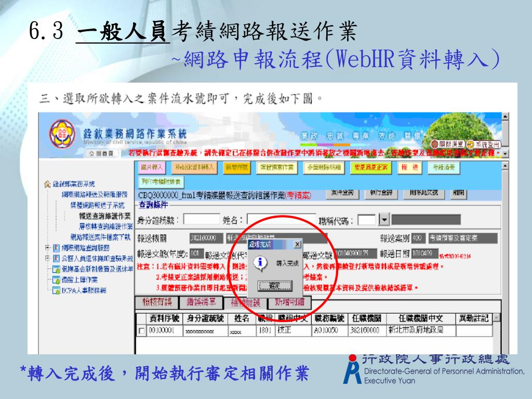Screen dimensions: 532x399
Task: Click the Ministry of Civil Service emblem logo
Action: tap(62, 134)
